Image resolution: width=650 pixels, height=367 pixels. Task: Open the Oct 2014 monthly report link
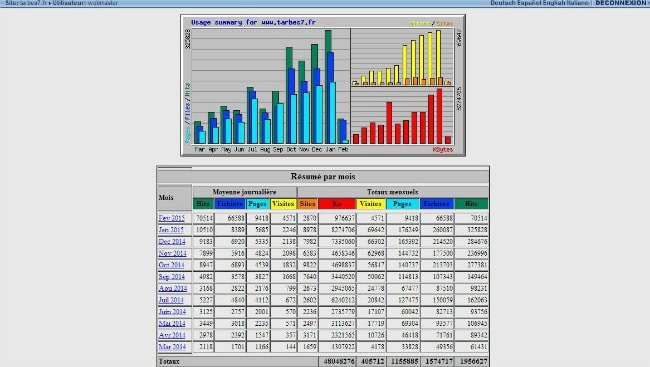171,265
